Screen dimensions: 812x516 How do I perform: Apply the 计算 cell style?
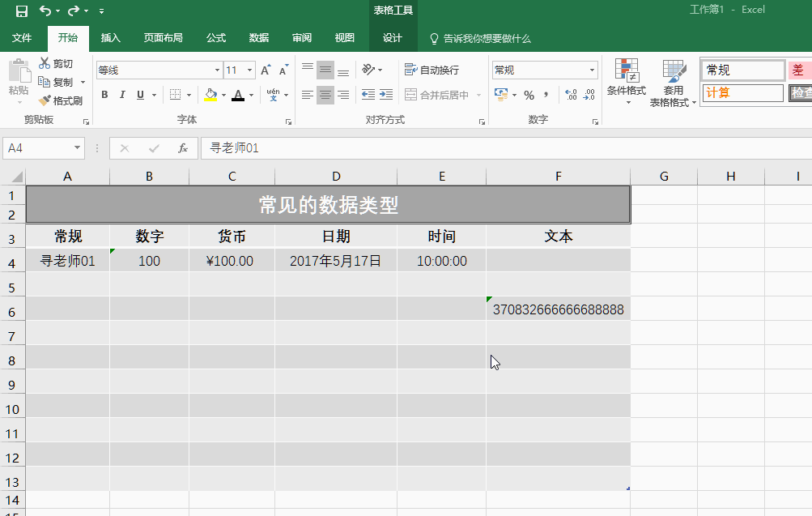coord(742,92)
